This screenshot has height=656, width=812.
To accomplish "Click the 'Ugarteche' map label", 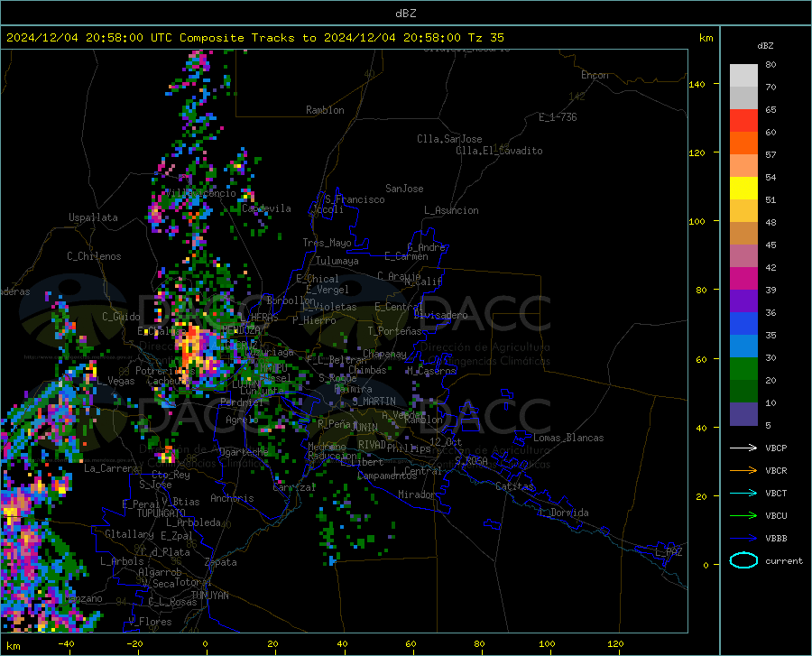I will (244, 451).
